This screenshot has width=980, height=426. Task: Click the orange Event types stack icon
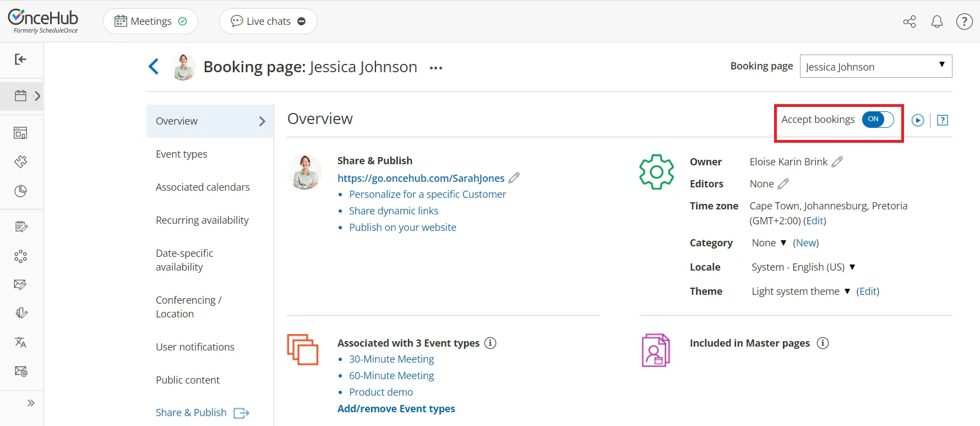tap(303, 349)
